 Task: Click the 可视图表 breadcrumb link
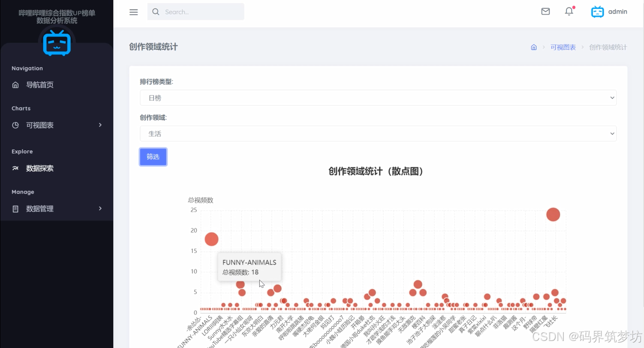pyautogui.click(x=563, y=47)
